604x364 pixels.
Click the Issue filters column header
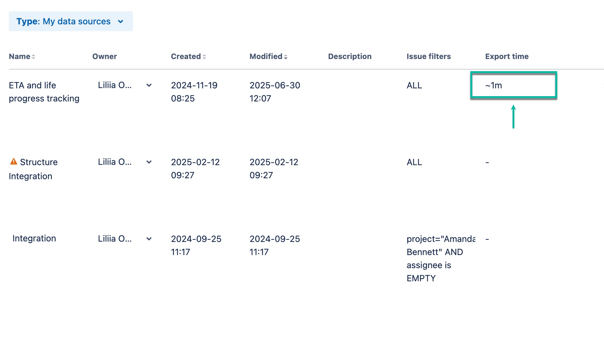pos(428,57)
